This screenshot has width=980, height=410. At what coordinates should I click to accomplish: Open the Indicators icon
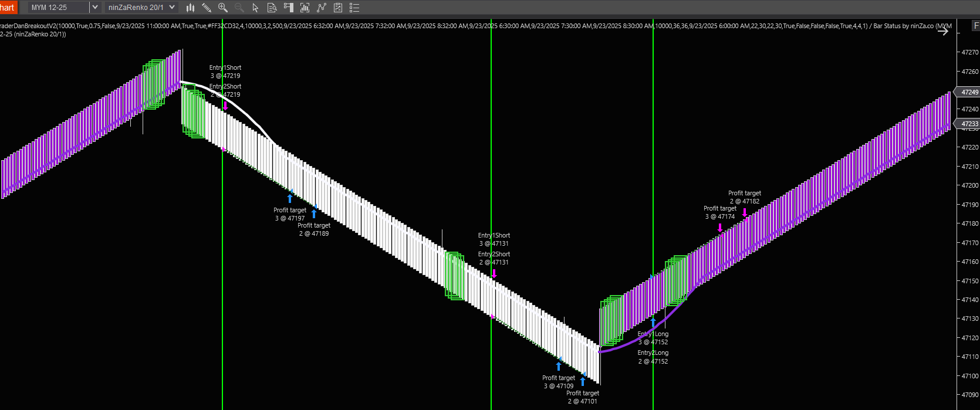tap(321, 8)
